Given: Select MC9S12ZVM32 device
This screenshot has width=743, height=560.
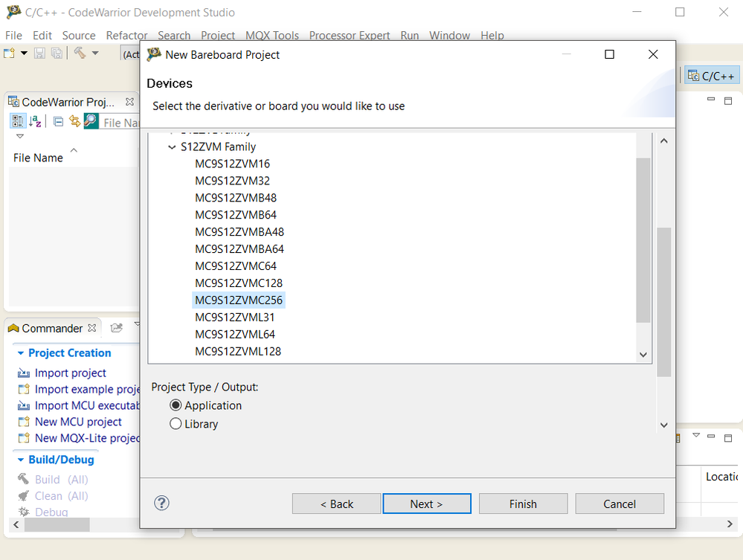Looking at the screenshot, I should pos(232,181).
